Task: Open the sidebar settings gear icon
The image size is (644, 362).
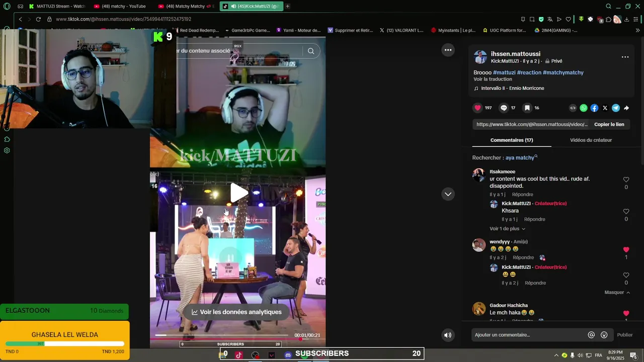Action: [x=7, y=150]
